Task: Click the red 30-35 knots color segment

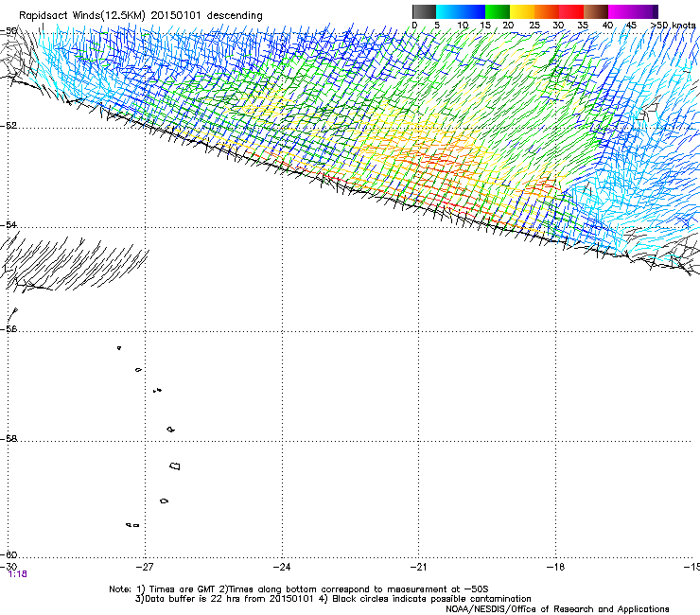Action: 571,11
